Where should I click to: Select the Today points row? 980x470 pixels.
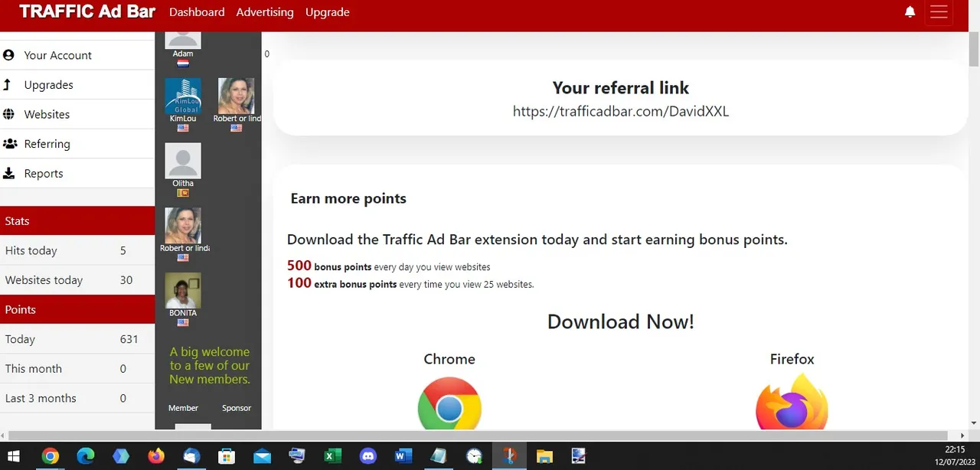click(77, 339)
